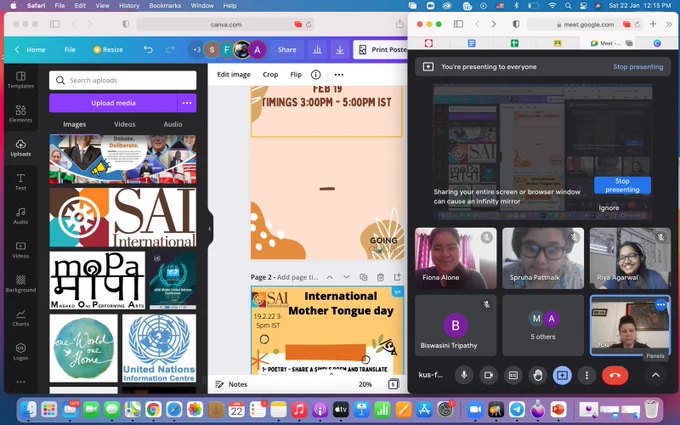The height and width of the screenshot is (425, 680).
Task: Open more options in Meet control bar
Action: (x=587, y=375)
